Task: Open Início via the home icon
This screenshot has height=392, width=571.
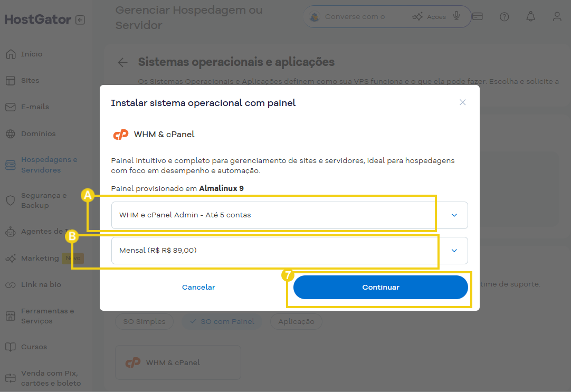Action: [x=11, y=54]
